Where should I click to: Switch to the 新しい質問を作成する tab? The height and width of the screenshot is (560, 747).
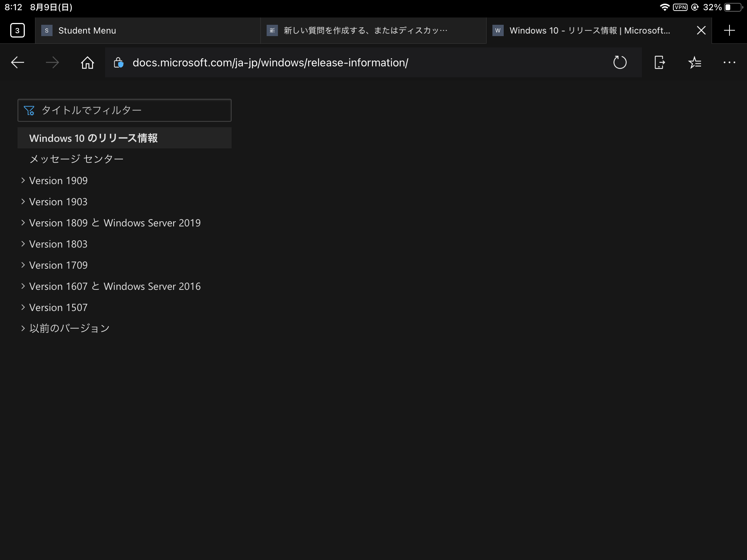tap(365, 31)
